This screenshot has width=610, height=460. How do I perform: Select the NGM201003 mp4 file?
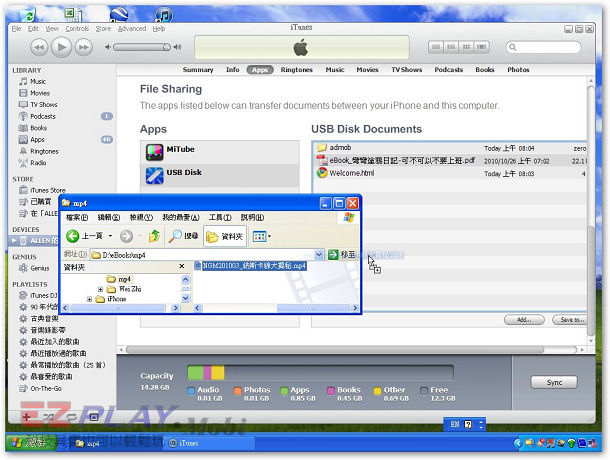[250, 266]
